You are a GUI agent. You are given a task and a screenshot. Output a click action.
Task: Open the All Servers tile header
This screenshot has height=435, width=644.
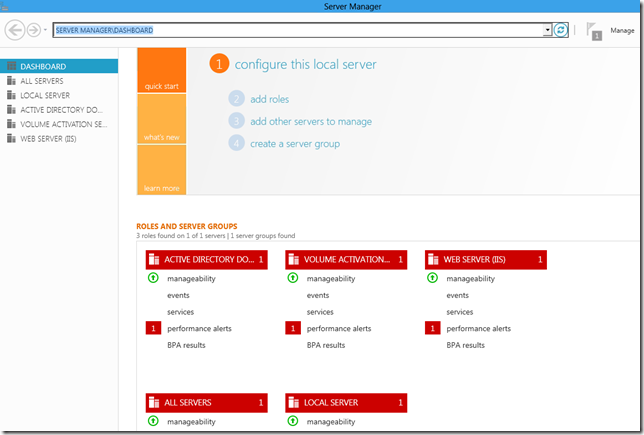coord(207,403)
